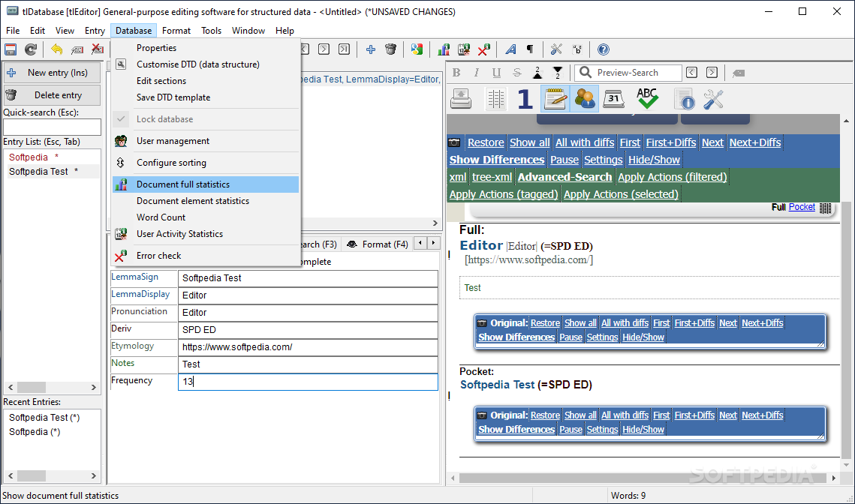Viewport: 855px width, 504px height.
Task: Click the next search result arrow beside Preview-Search
Action: click(x=712, y=73)
